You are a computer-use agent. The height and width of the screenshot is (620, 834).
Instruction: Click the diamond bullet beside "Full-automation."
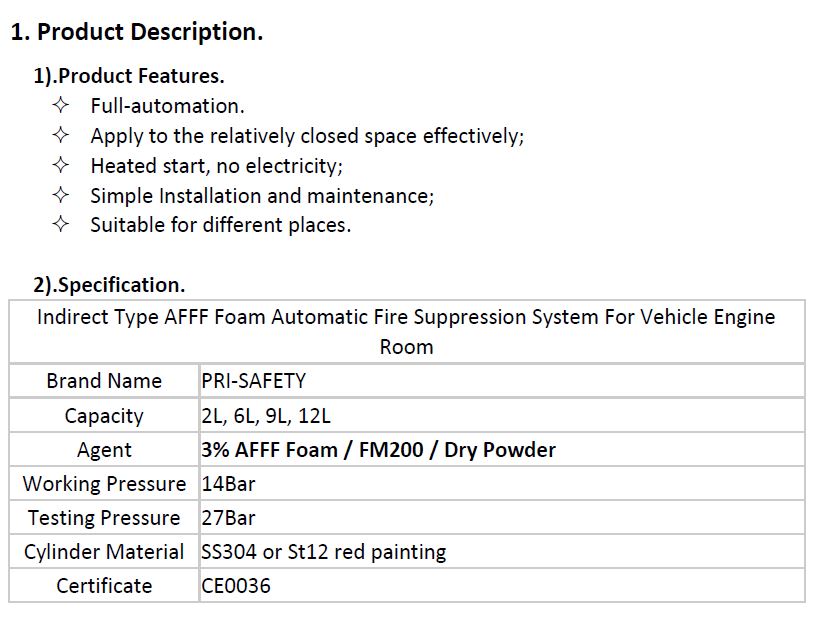tap(61, 105)
